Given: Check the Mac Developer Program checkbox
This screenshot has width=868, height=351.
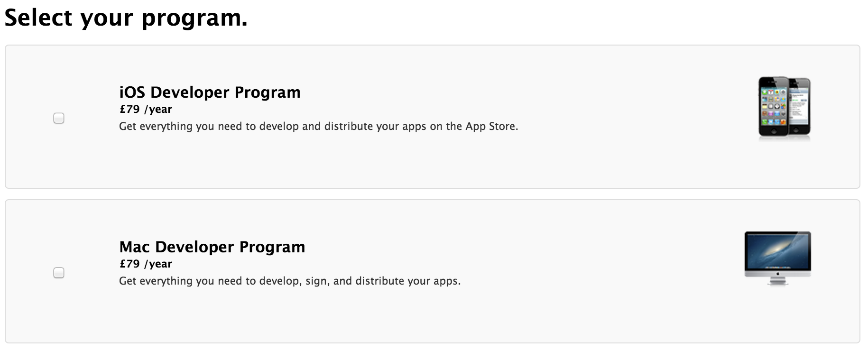Looking at the screenshot, I should pos(59,273).
